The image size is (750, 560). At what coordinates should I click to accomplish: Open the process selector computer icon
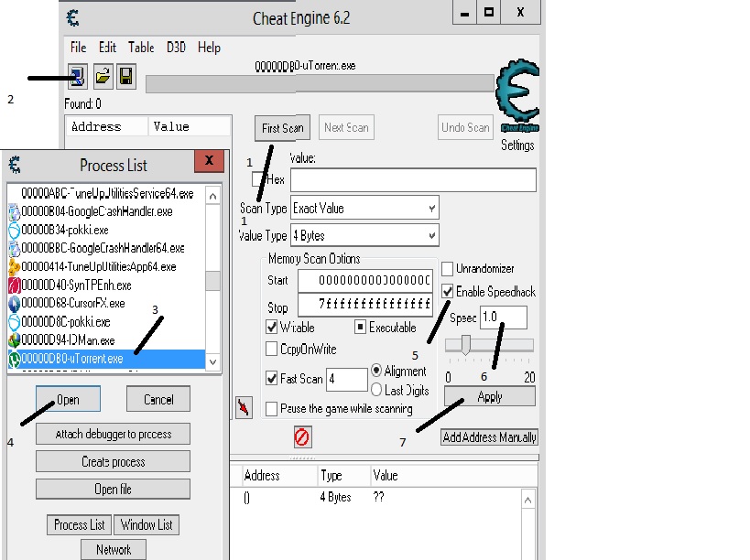pos(77,77)
